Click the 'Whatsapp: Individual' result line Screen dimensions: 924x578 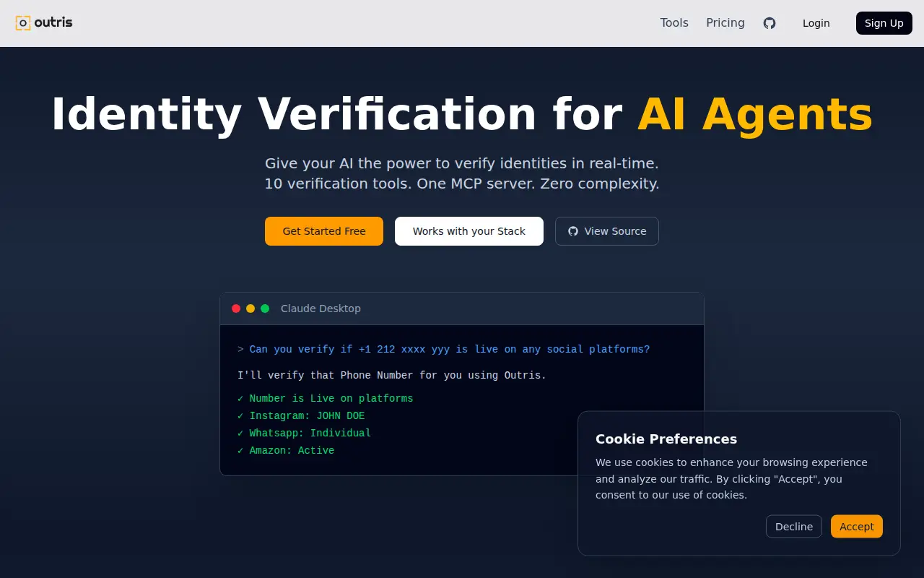[x=304, y=433]
